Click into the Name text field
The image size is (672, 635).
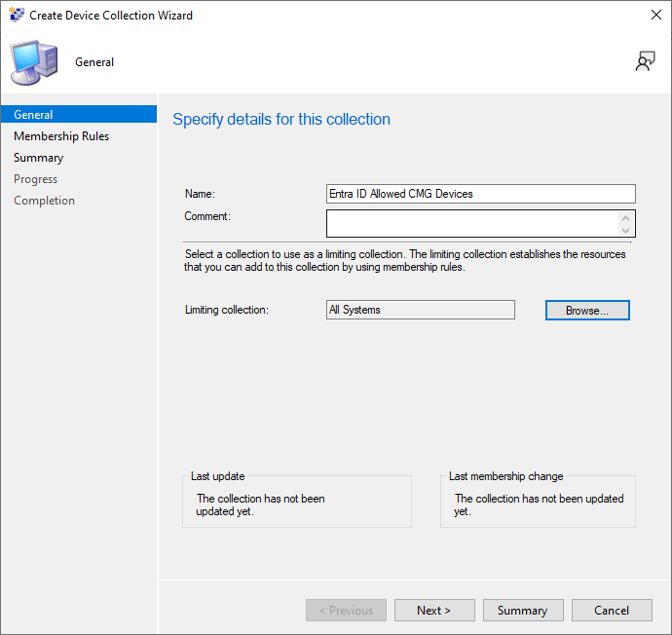click(480, 194)
